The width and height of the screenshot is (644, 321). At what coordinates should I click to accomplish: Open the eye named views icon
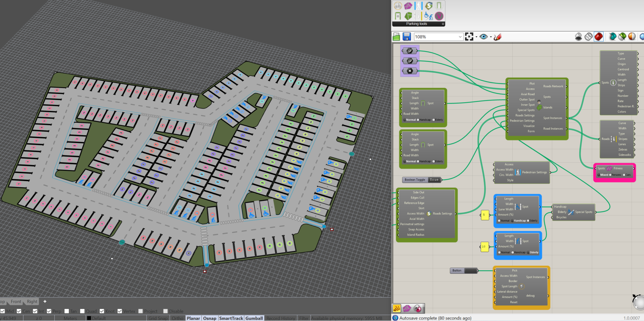484,37
